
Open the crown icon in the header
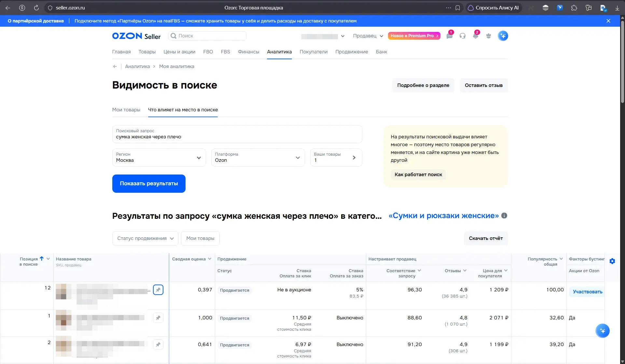(489, 36)
